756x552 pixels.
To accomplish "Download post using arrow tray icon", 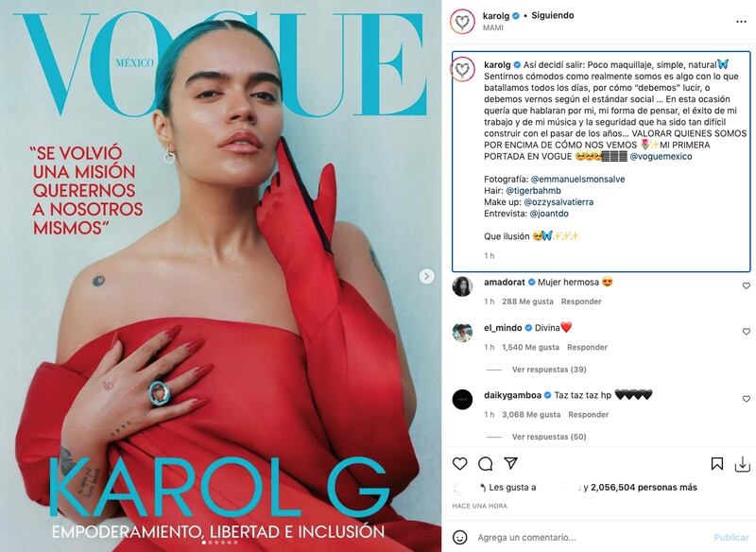I will click(x=743, y=464).
